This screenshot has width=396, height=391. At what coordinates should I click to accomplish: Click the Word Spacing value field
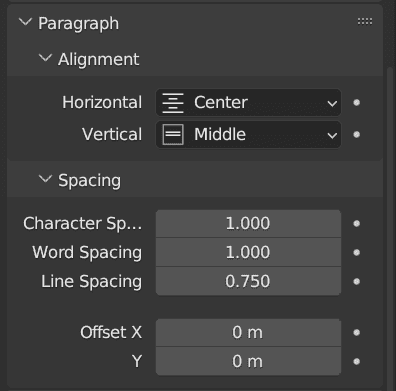[248, 252]
